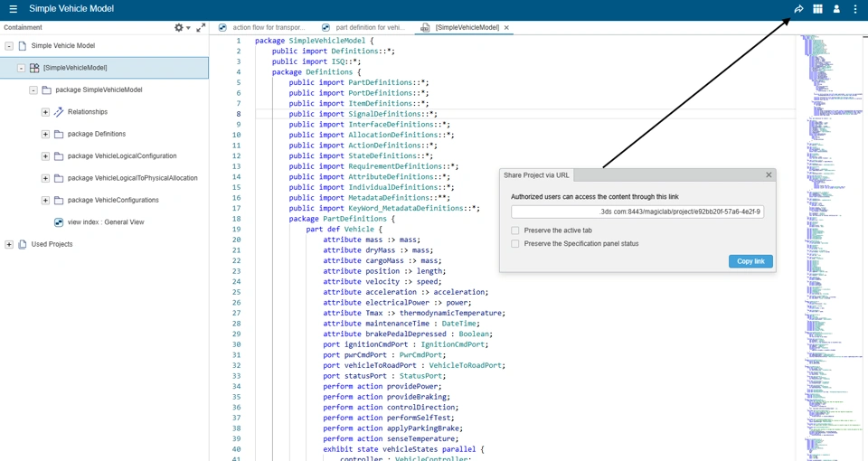Viewport: 868px width, 461px height.
Task: Click the share URL text field
Action: pos(637,212)
